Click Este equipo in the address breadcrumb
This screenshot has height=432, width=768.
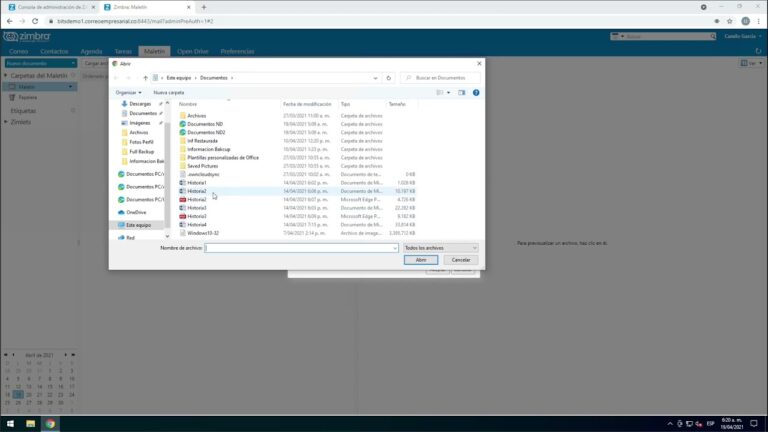point(179,78)
